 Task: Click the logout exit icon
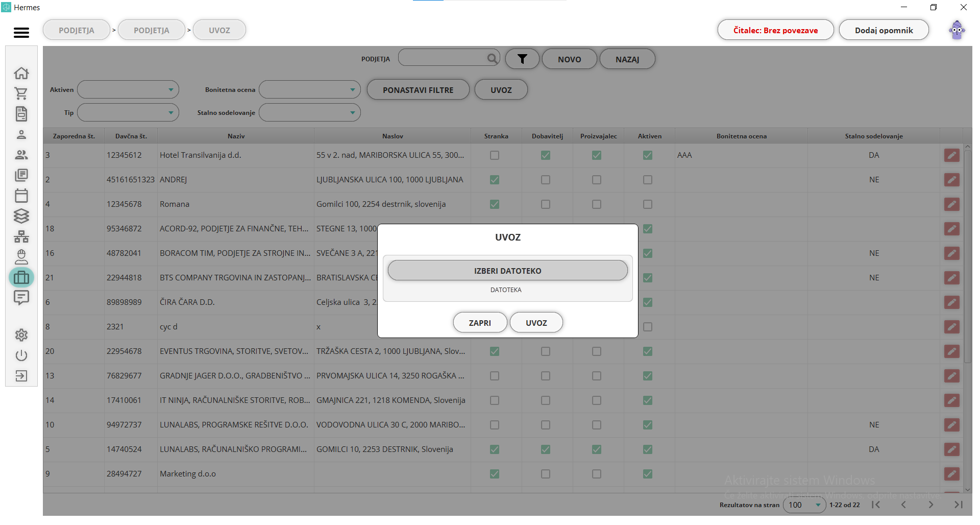21,376
